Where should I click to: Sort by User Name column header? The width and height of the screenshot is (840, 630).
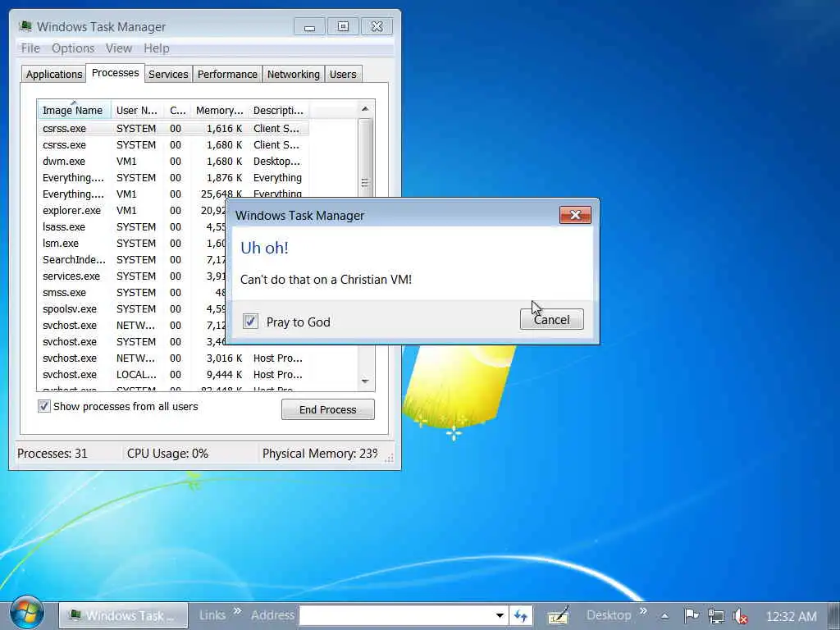click(137, 110)
